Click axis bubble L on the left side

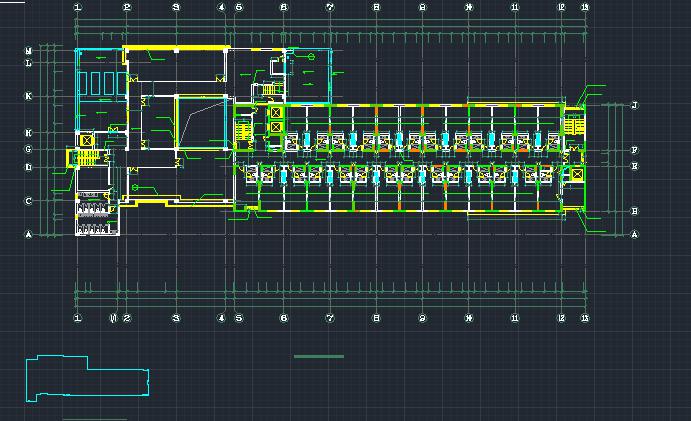point(29,63)
